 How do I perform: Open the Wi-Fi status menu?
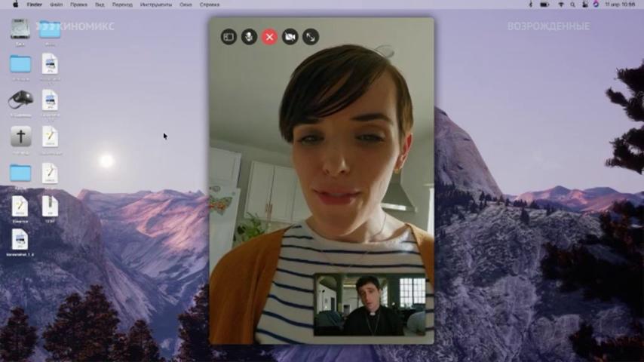560,5
